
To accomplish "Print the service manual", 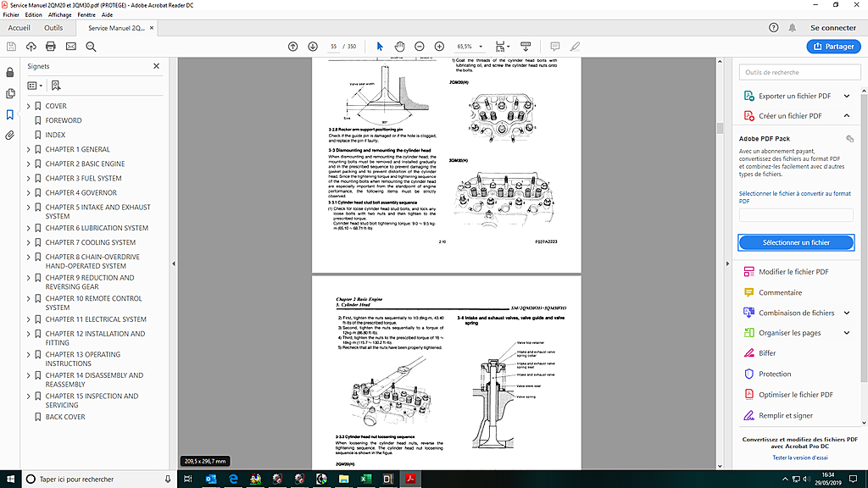I will (51, 47).
